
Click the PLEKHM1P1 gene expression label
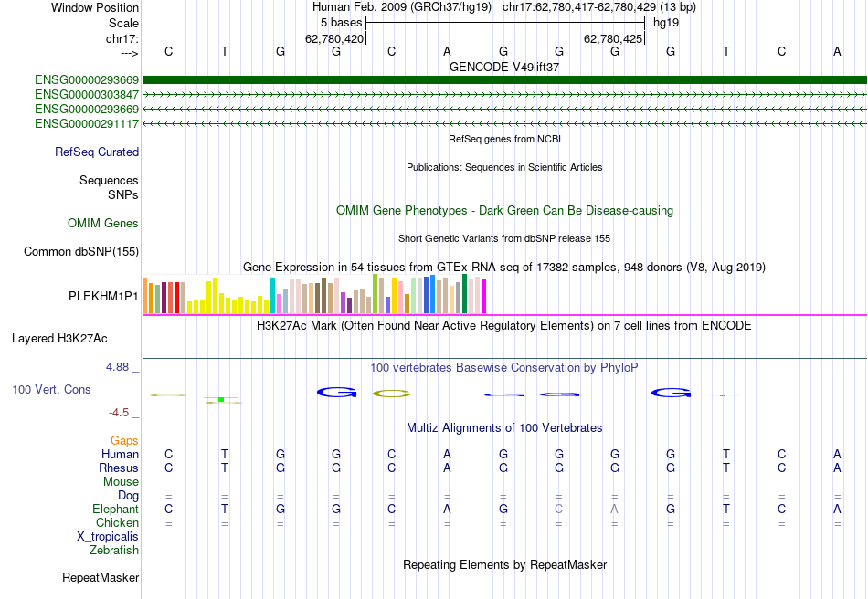click(x=103, y=297)
